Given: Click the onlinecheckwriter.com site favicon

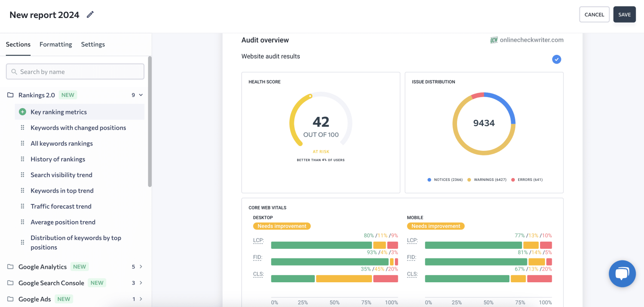Looking at the screenshot, I should [493, 40].
